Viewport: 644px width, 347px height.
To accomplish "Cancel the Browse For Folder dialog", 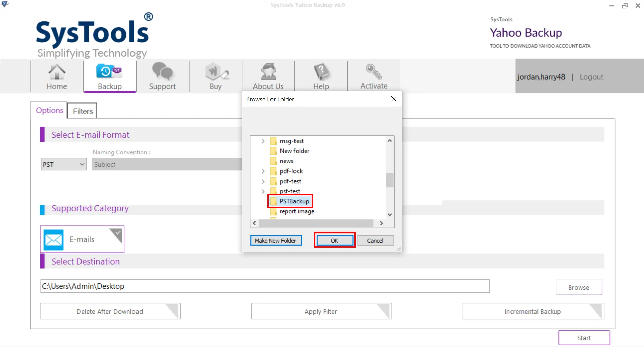I will pos(375,241).
